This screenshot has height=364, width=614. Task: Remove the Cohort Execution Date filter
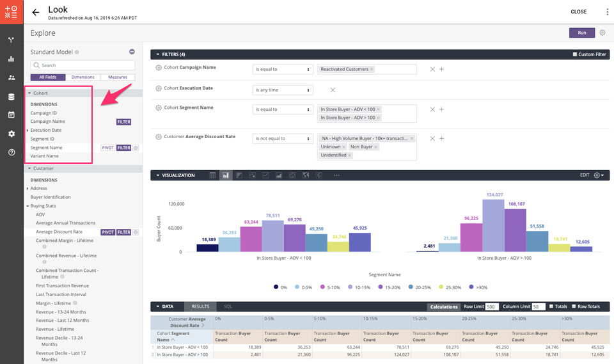333,90
